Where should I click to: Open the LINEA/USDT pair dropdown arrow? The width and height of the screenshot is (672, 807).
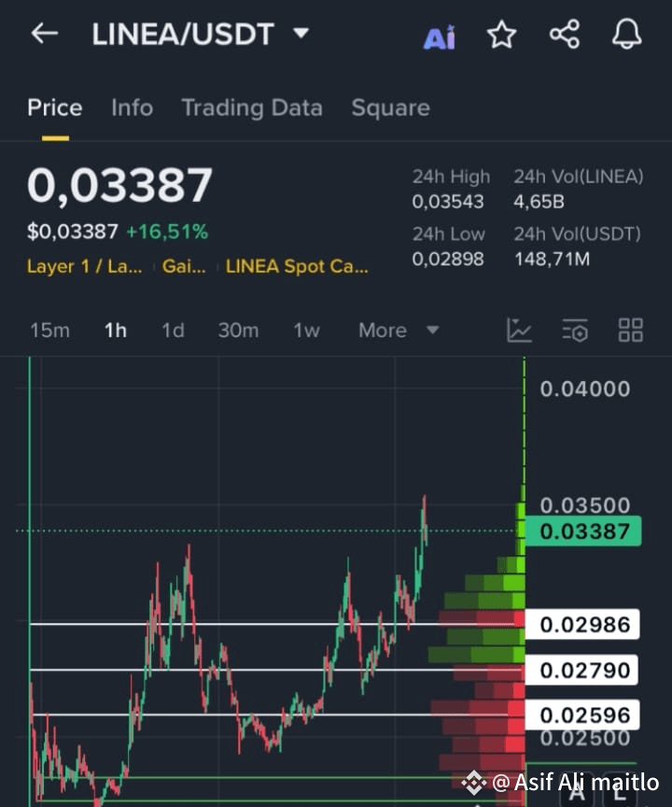[301, 34]
